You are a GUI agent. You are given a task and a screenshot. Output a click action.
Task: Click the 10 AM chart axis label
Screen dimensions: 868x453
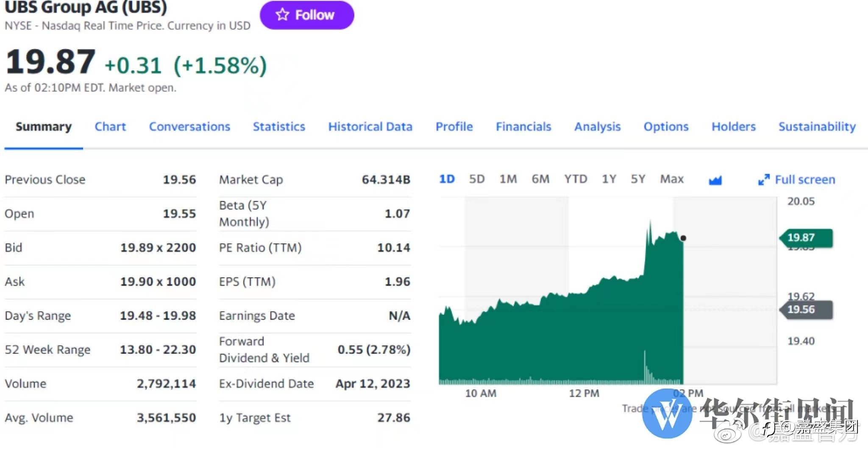click(x=481, y=394)
